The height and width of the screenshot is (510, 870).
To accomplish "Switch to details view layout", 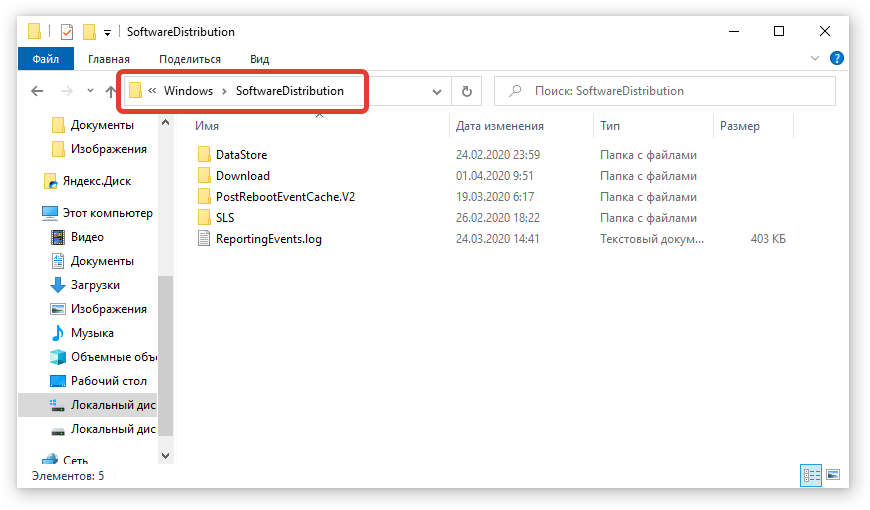I will click(x=811, y=475).
